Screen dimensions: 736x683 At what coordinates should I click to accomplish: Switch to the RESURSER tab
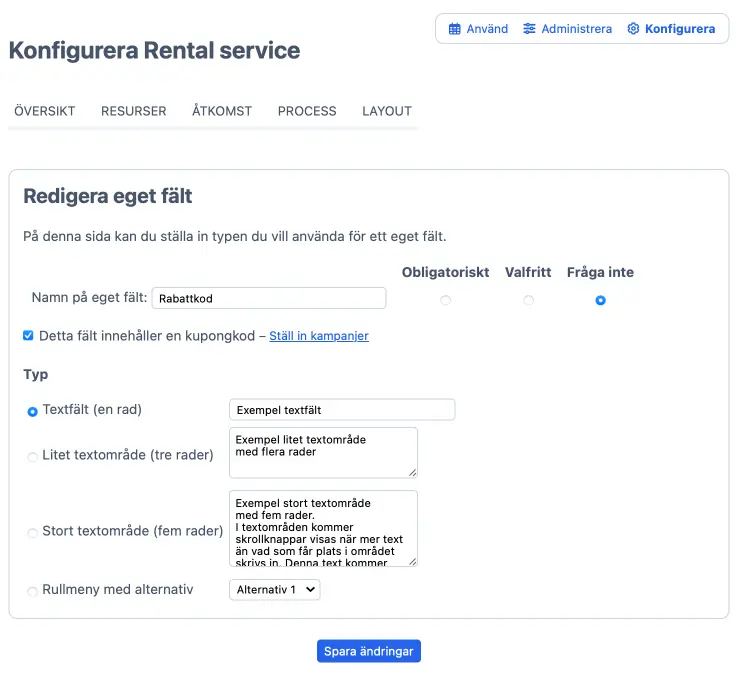click(134, 111)
